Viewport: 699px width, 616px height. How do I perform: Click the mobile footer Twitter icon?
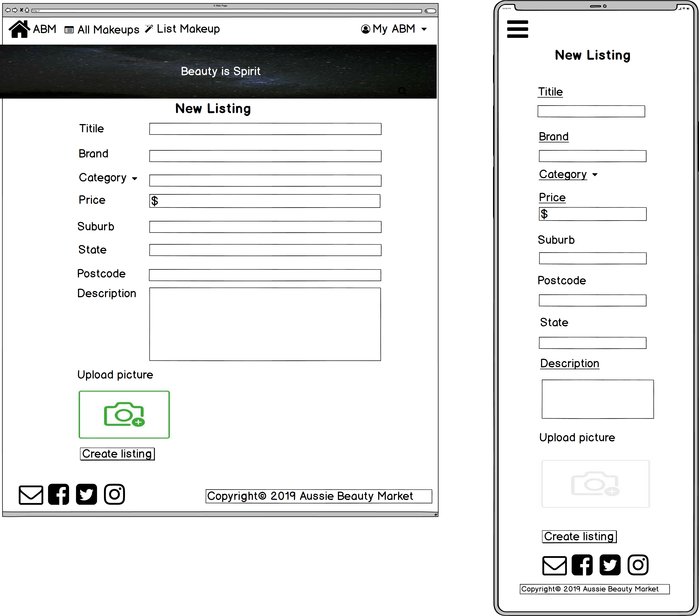tap(610, 565)
